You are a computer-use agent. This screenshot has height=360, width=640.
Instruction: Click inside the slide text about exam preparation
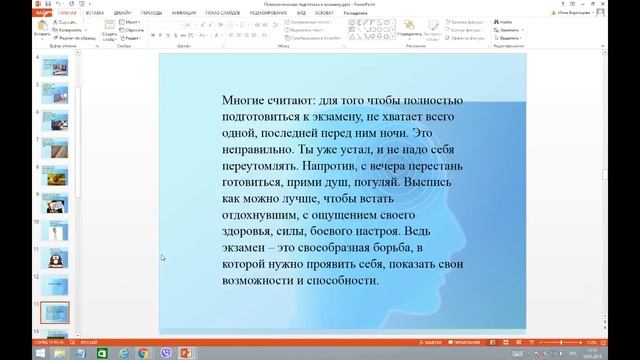click(x=342, y=190)
